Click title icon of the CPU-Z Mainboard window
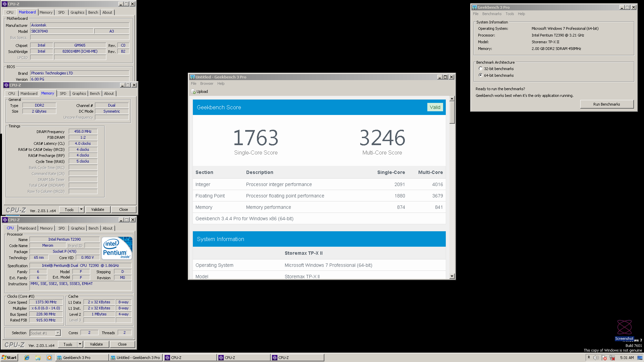 5,4
